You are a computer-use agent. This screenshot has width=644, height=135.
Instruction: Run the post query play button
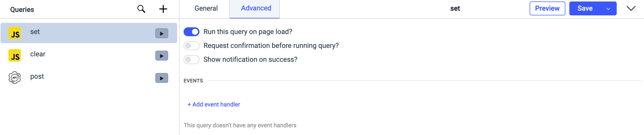pos(161,78)
